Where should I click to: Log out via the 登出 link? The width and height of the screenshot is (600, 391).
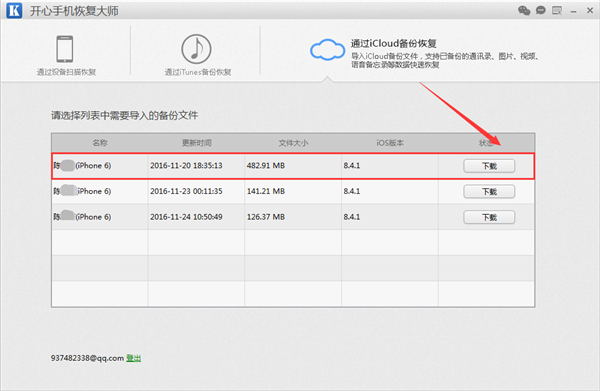click(x=134, y=358)
